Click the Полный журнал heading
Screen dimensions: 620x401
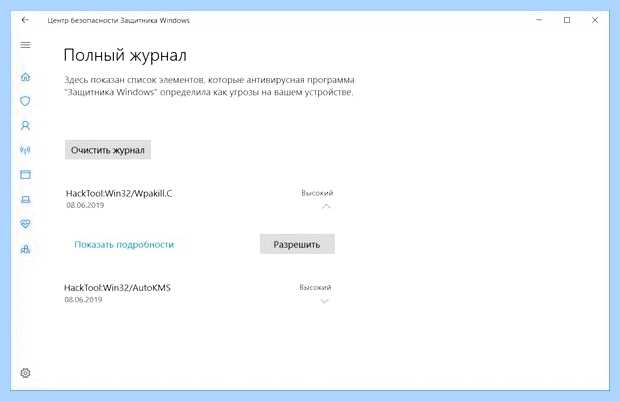click(x=125, y=55)
